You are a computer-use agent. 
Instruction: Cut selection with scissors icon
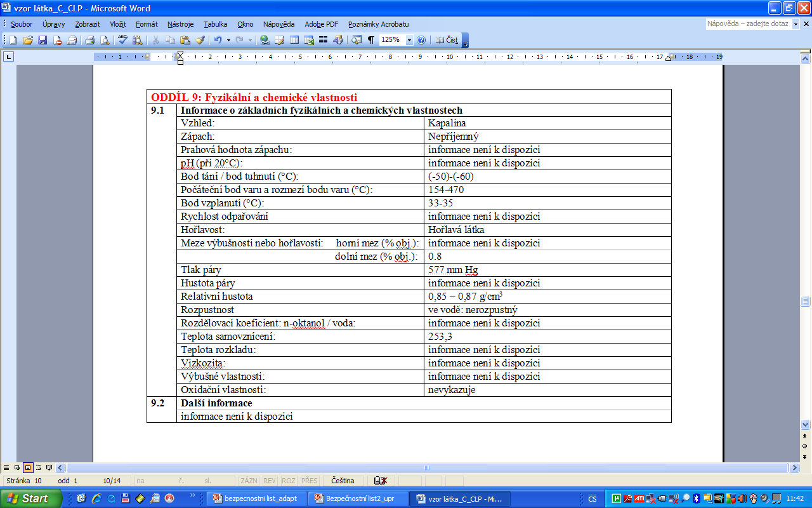(155, 40)
